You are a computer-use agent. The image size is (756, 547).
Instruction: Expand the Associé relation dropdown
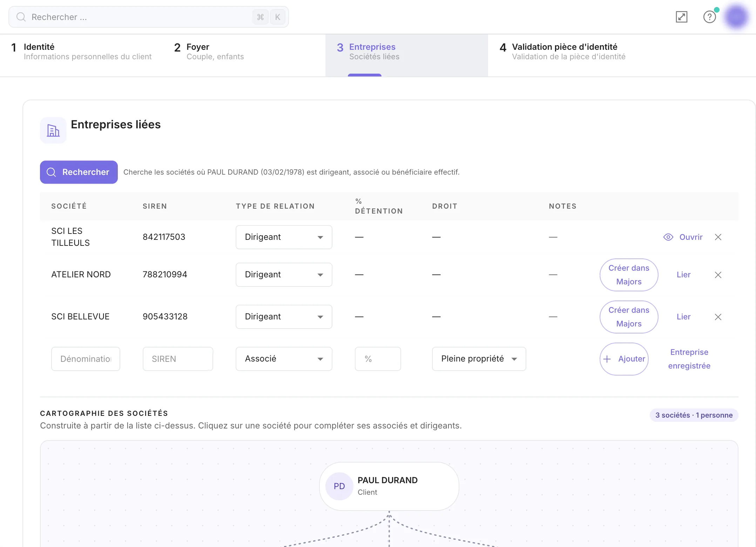click(x=284, y=359)
